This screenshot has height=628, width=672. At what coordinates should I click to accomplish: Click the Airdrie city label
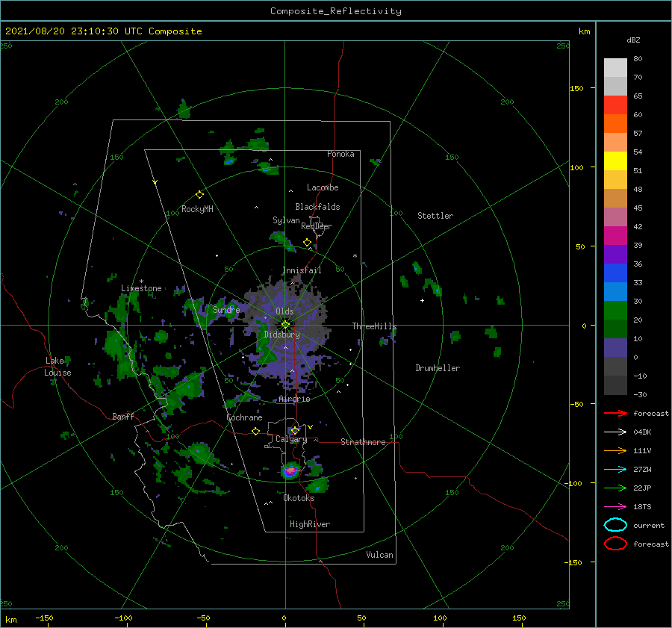pyautogui.click(x=294, y=399)
